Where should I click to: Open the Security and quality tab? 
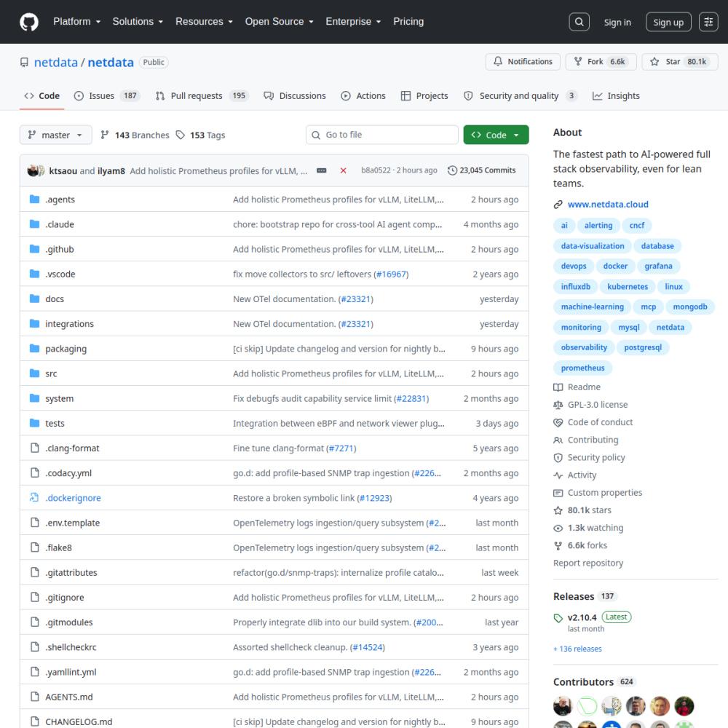point(520,96)
